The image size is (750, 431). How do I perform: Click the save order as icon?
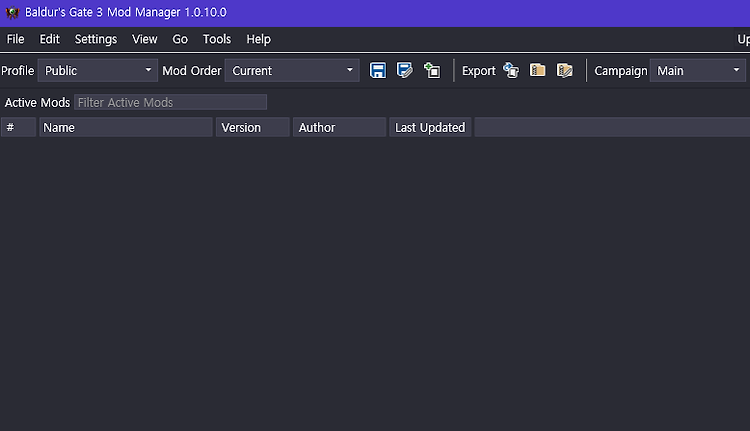(405, 71)
